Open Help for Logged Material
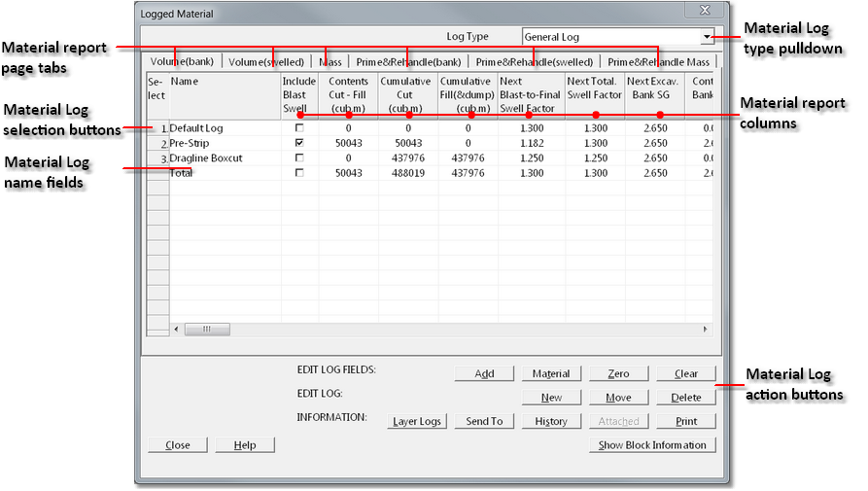 coord(245,445)
